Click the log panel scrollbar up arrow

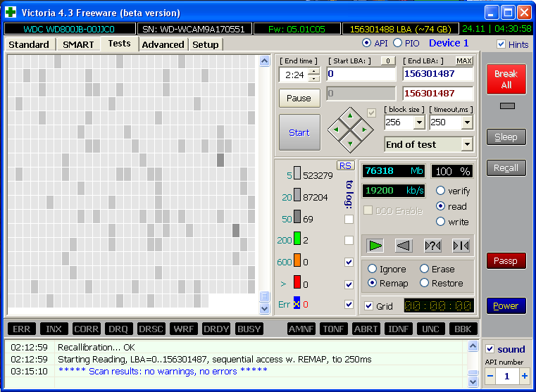[473, 346]
